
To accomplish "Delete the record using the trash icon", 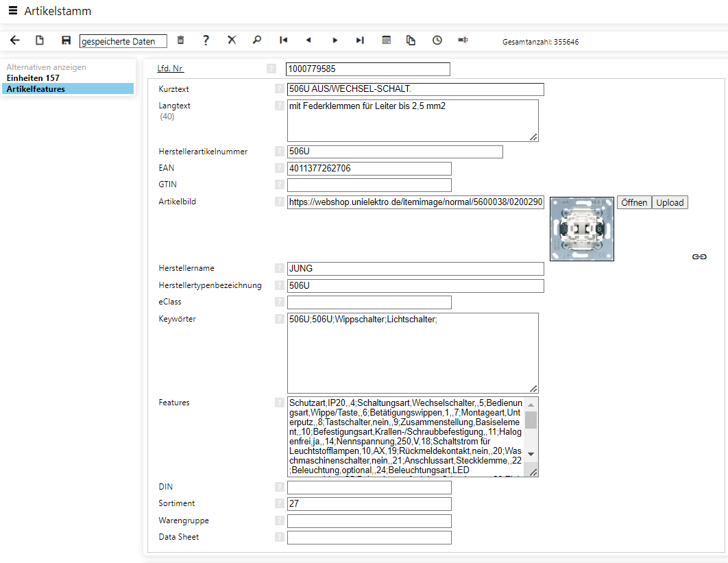I will pyautogui.click(x=181, y=40).
